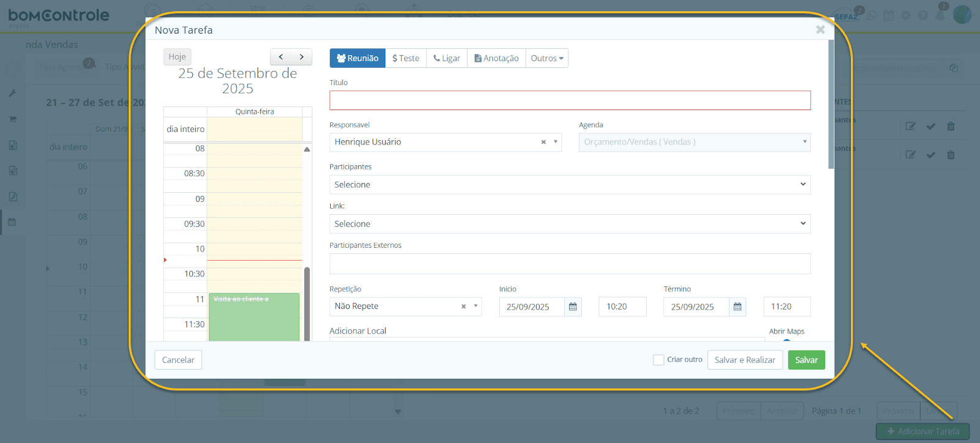The image size is (980, 443).
Task: Select the Ligar task type
Action: (x=447, y=58)
